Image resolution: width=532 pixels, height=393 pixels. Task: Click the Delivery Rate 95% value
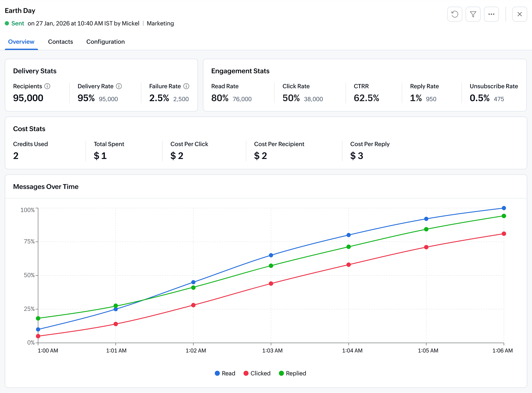click(86, 98)
